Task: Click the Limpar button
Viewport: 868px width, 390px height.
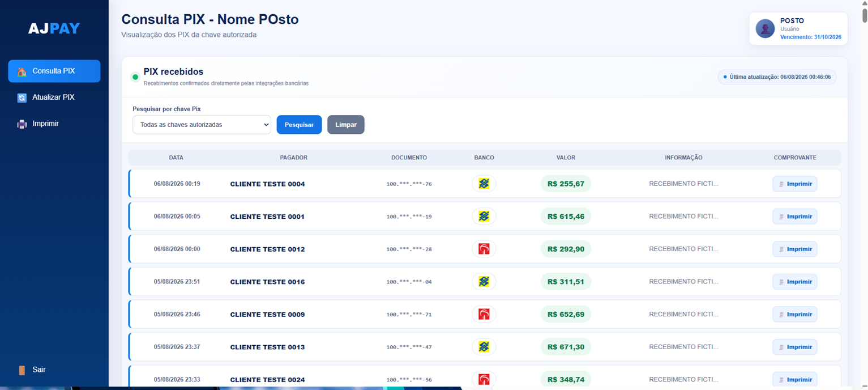Action: pos(346,125)
